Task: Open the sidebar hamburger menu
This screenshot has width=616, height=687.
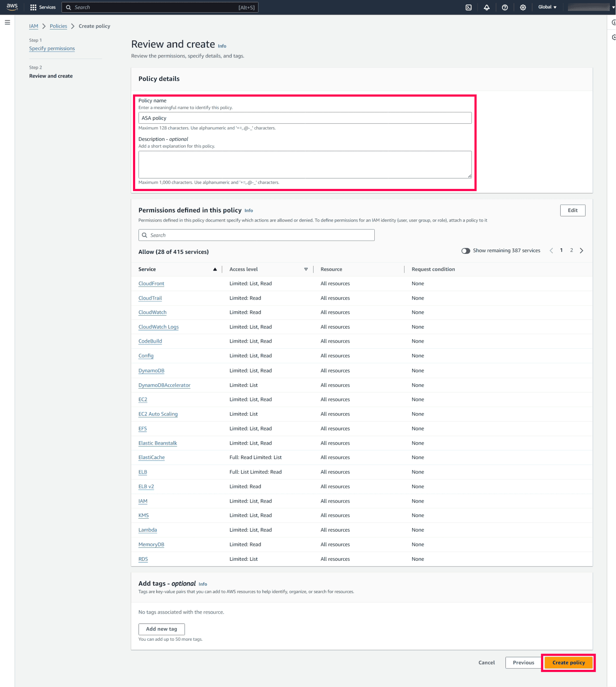Action: pos(7,22)
